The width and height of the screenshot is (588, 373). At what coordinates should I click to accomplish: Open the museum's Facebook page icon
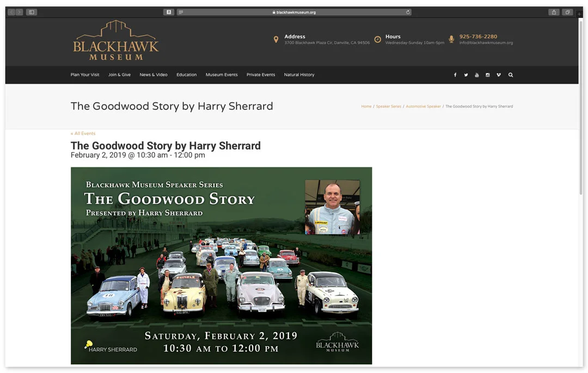click(x=455, y=75)
